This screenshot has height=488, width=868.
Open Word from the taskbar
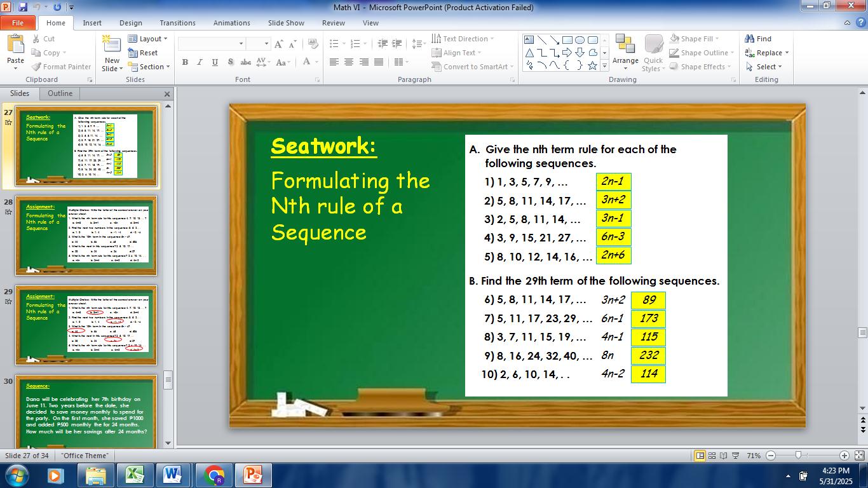[173, 475]
